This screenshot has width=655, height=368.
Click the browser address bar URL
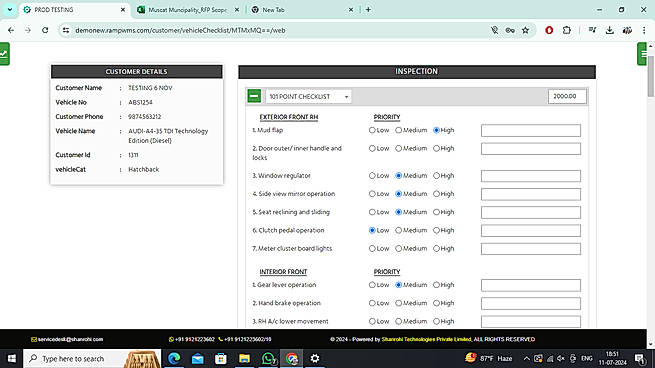pyautogui.click(x=180, y=30)
